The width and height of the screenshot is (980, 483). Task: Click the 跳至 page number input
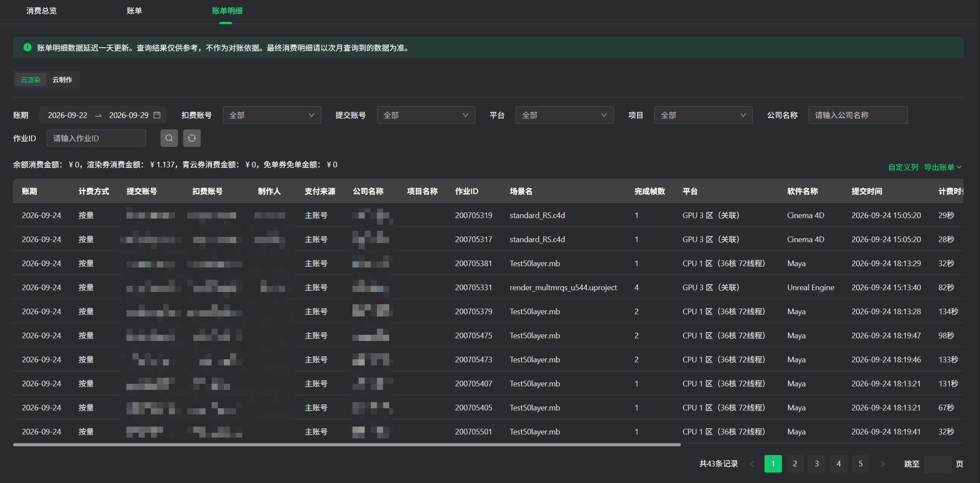[x=938, y=464]
